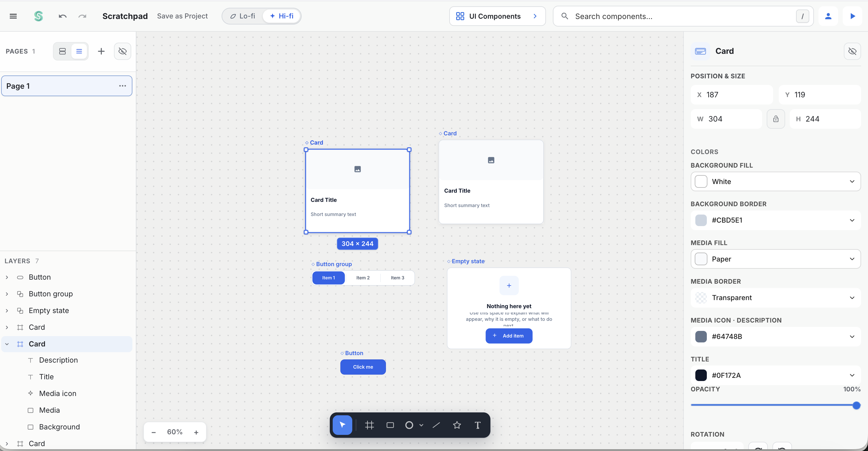Collapse the selected Card layer
Viewport: 868px width, 451px height.
coord(7,344)
